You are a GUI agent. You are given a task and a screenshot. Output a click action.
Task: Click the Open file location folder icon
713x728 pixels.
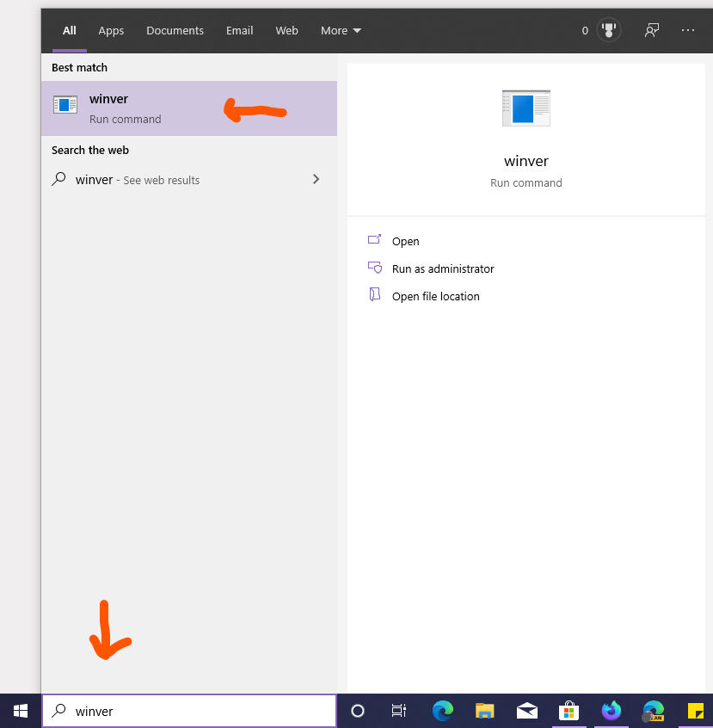tap(374, 294)
